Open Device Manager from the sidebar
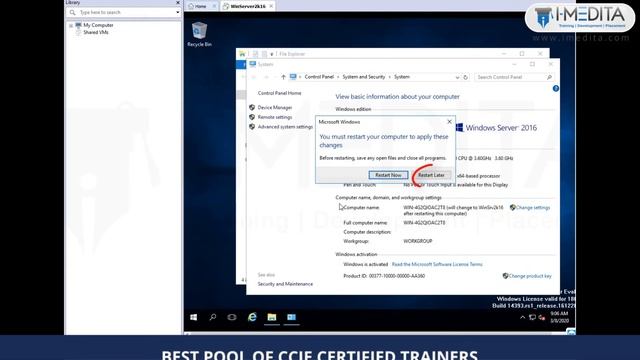The image size is (640, 360). coord(275,107)
